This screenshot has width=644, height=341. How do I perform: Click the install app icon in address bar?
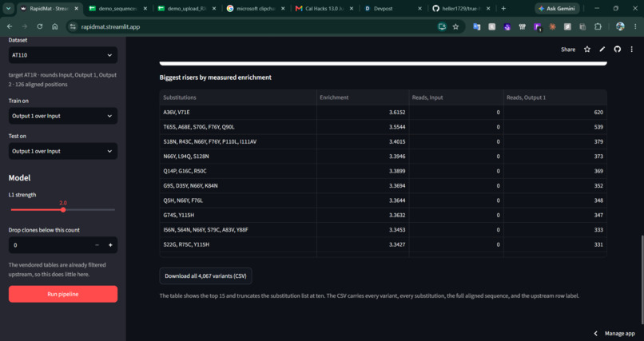(442, 26)
